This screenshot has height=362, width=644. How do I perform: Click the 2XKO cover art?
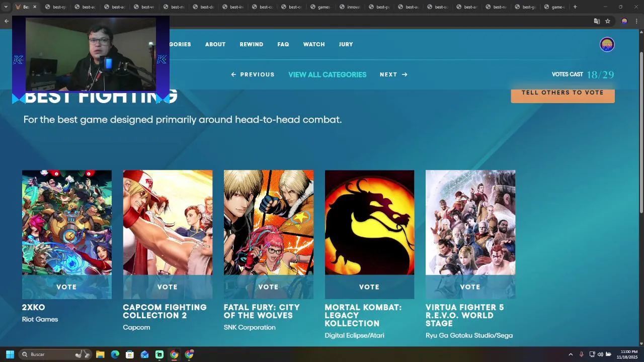tap(67, 223)
